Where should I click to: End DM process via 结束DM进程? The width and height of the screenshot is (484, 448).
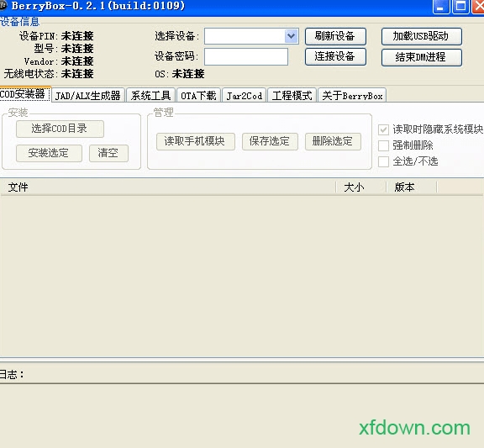(x=422, y=57)
